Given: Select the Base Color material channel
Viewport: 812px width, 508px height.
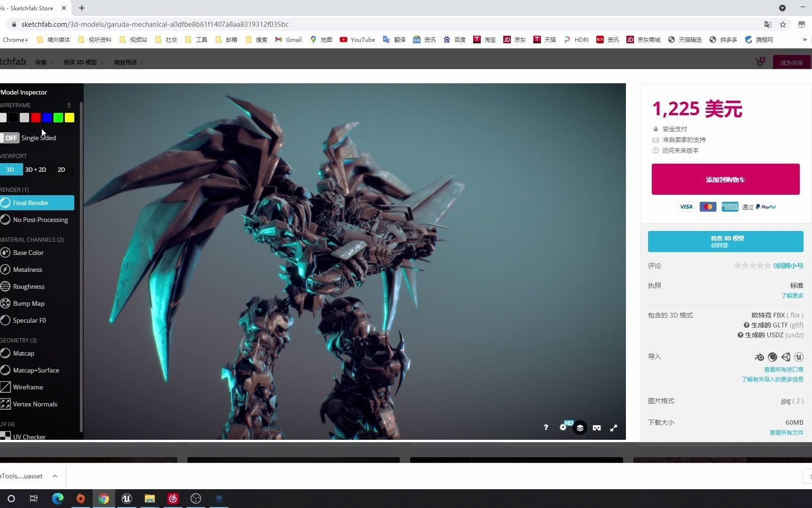Looking at the screenshot, I should 28,253.
